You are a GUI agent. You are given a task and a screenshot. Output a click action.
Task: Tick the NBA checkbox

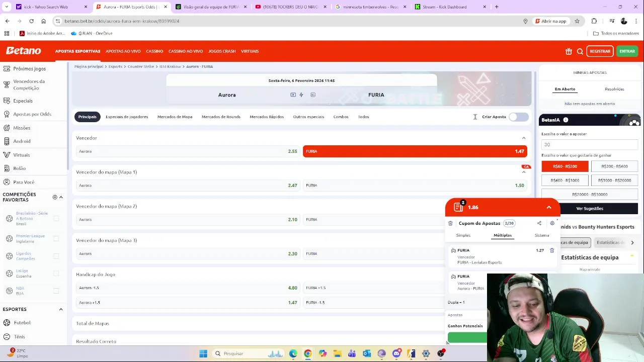pyautogui.click(x=56, y=291)
